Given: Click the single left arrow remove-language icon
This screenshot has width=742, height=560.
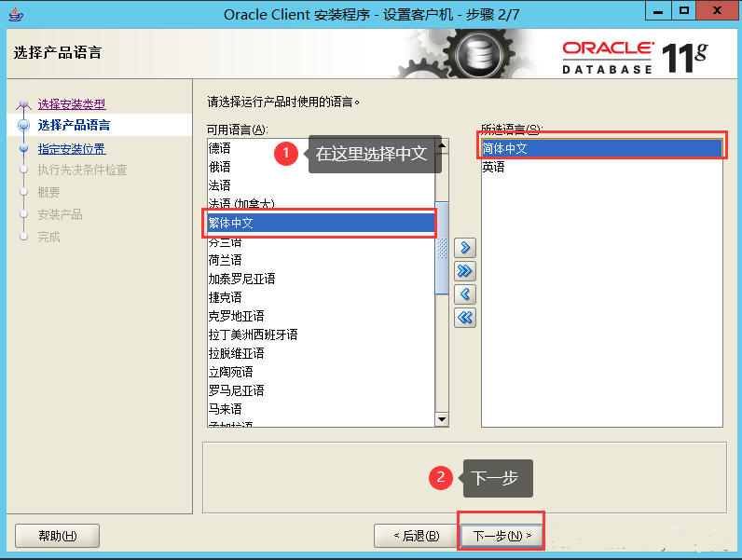Looking at the screenshot, I should click(465, 294).
